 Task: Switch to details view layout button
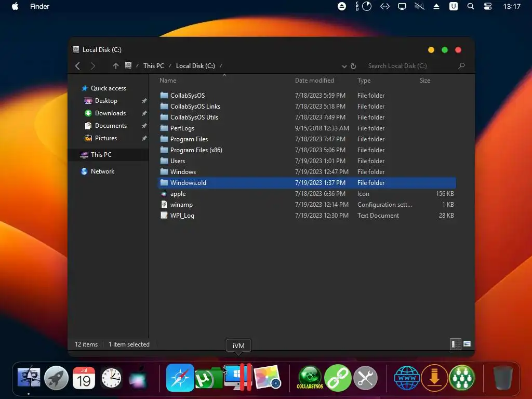[455, 344]
